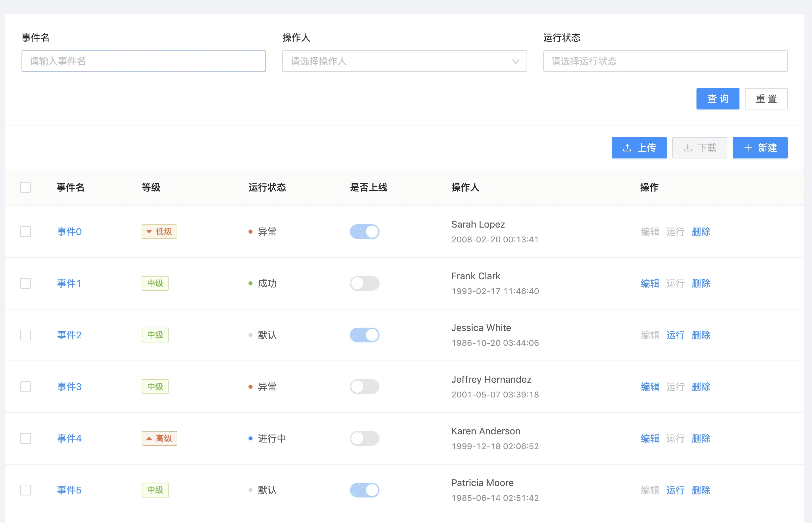Click the 是否上线 column header
The width and height of the screenshot is (812, 523).
[369, 187]
